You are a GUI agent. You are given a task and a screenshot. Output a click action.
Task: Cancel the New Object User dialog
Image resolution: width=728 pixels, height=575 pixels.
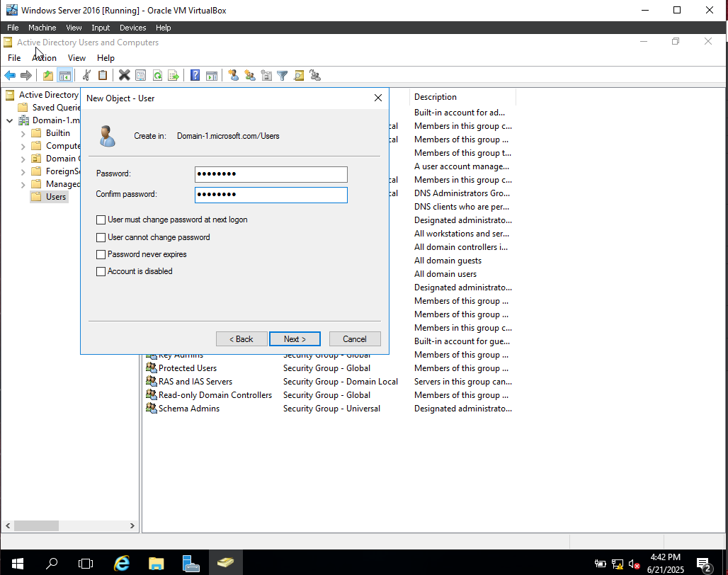355,338
